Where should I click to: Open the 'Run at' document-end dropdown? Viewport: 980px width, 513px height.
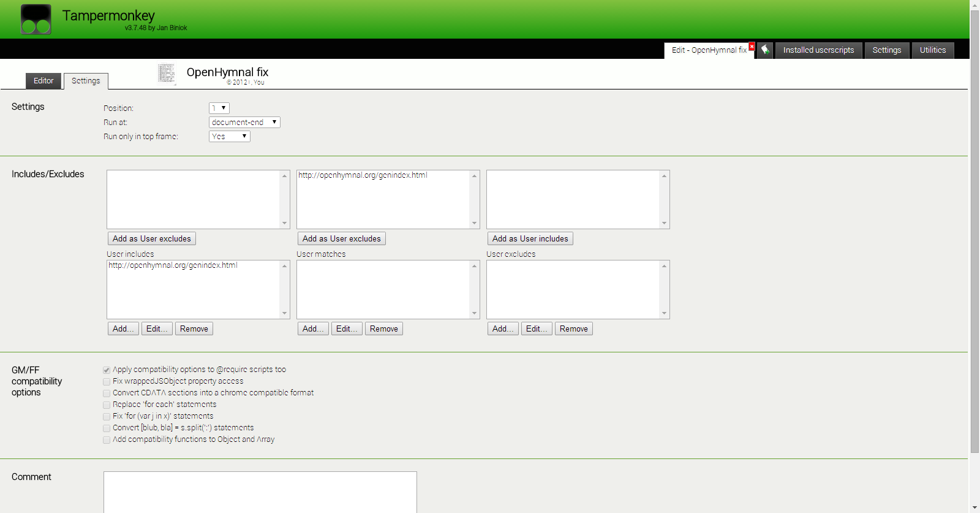pos(244,122)
